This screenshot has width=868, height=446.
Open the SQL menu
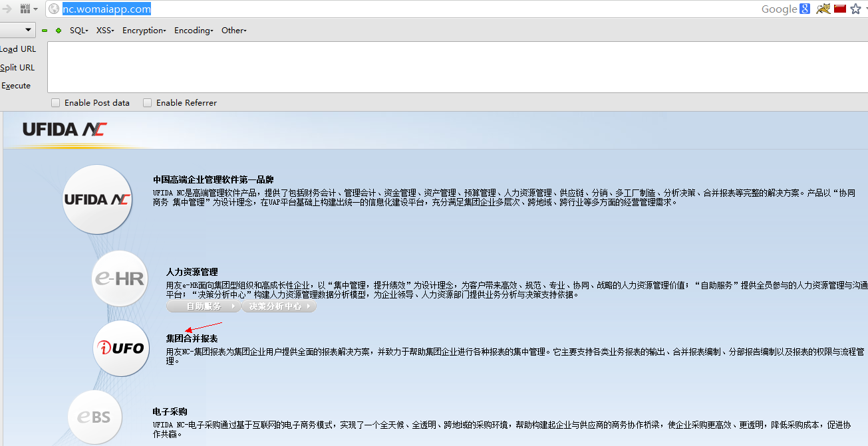tap(79, 31)
